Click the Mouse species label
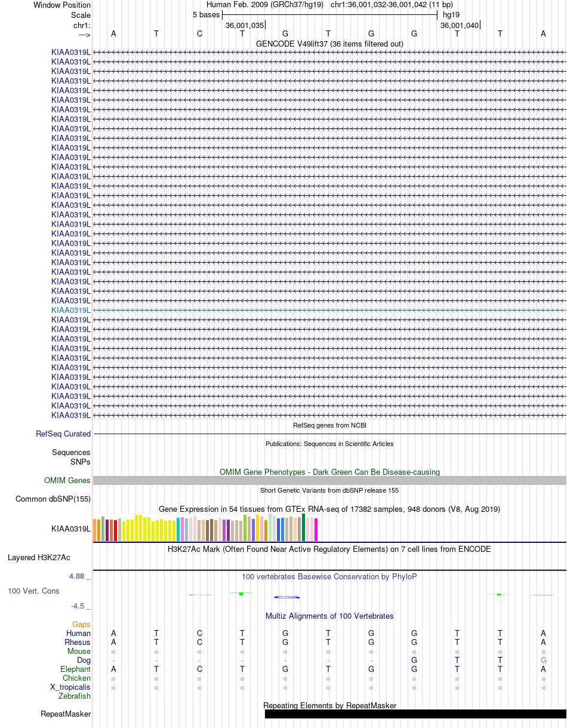The height and width of the screenshot is (728, 567). pyautogui.click(x=79, y=651)
